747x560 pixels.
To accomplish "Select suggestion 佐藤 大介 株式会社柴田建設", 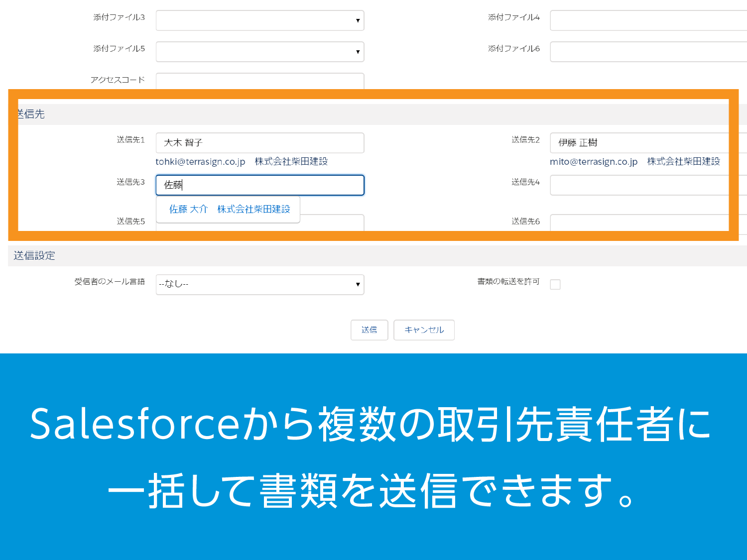I will pyautogui.click(x=229, y=210).
